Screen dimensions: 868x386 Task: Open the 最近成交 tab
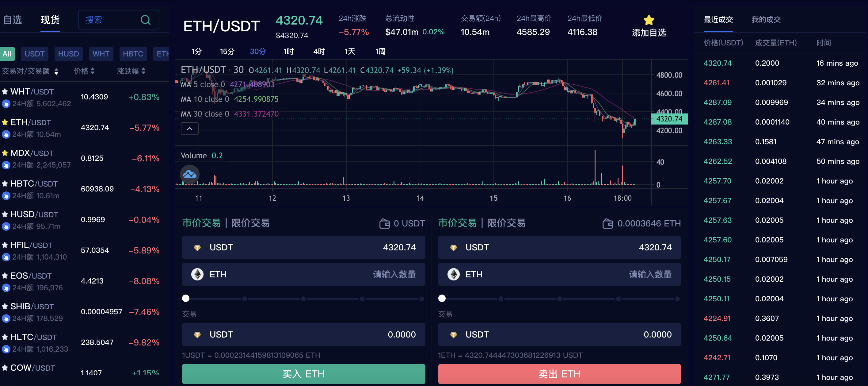click(718, 20)
